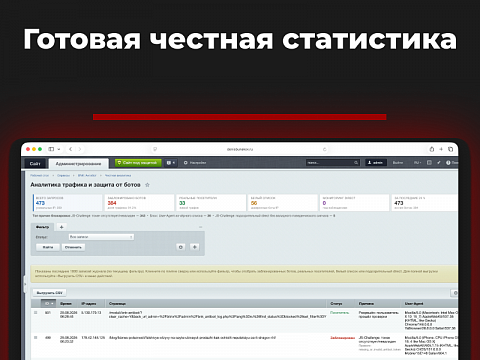Add a new filter tab with plus

tap(61, 227)
